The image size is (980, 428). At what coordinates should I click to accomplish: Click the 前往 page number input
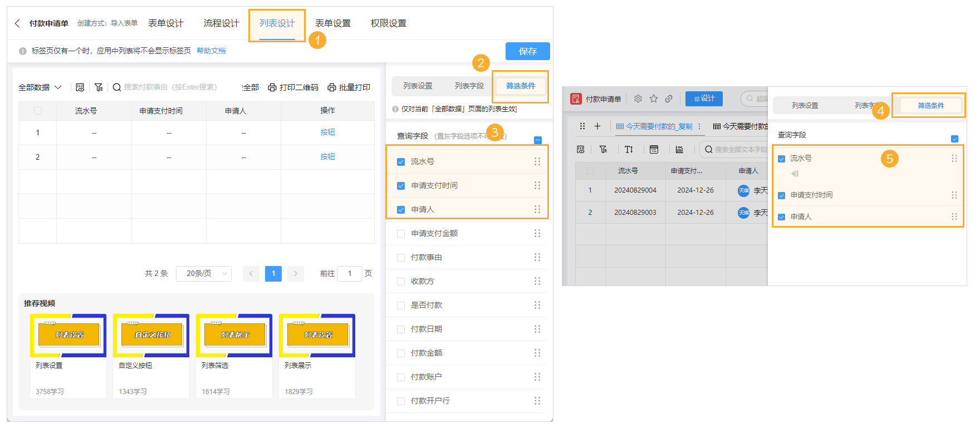[350, 274]
